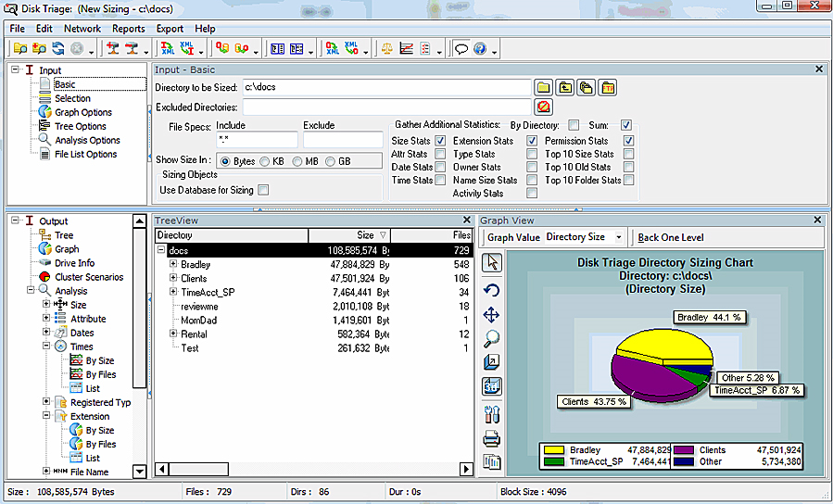Open the Export menu
This screenshot has height=504, width=833.
pyautogui.click(x=170, y=29)
